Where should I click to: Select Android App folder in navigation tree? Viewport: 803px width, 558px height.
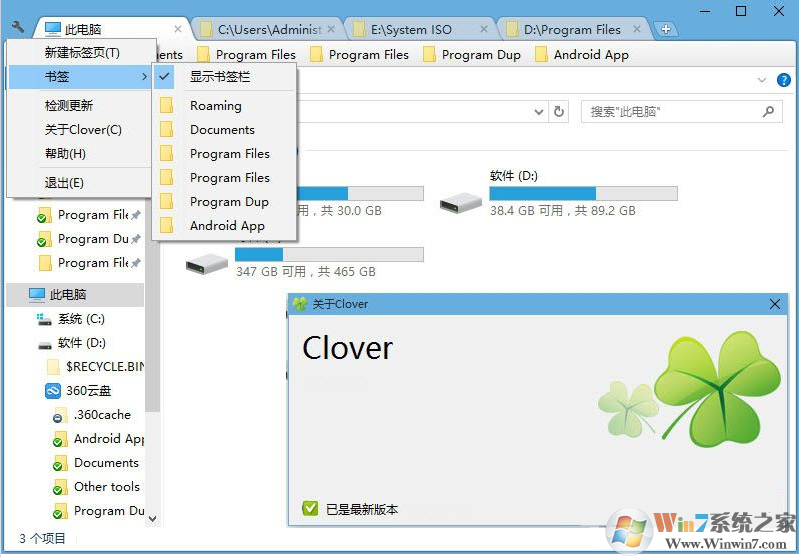(x=98, y=439)
